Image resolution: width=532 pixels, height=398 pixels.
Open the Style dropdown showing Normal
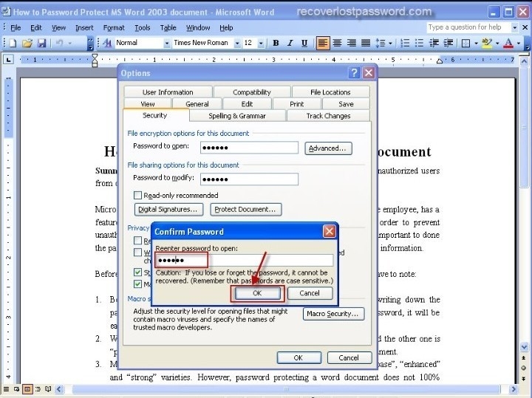click(x=166, y=43)
